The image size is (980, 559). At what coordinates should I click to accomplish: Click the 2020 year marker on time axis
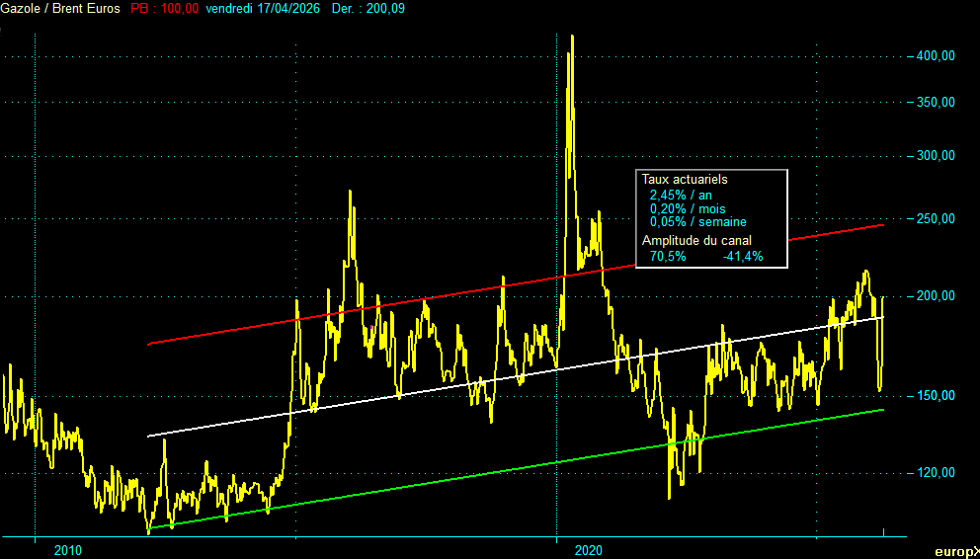(x=588, y=549)
